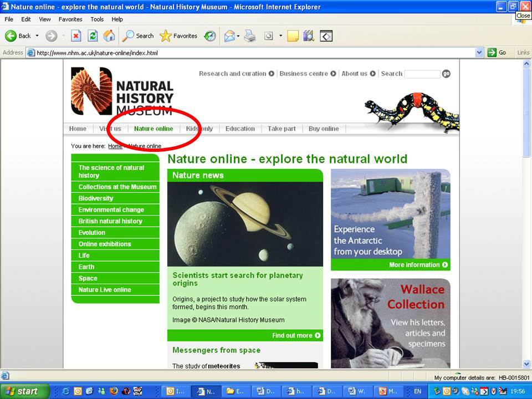Open the Evolution sidebar link

[x=115, y=233]
